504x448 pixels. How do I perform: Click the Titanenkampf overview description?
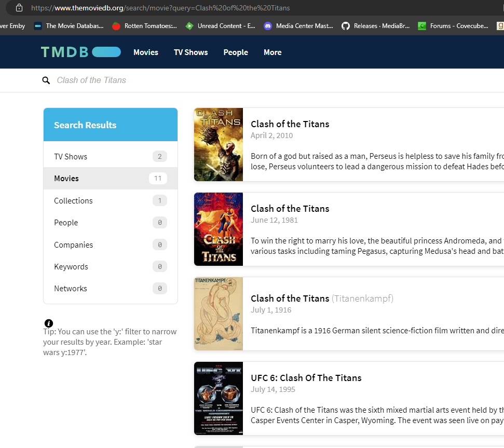point(377,331)
